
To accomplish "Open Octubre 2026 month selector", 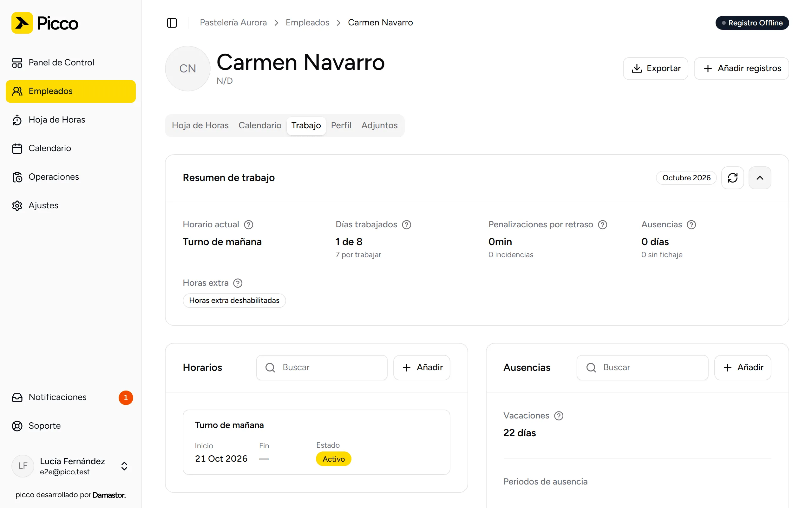I will tap(686, 178).
